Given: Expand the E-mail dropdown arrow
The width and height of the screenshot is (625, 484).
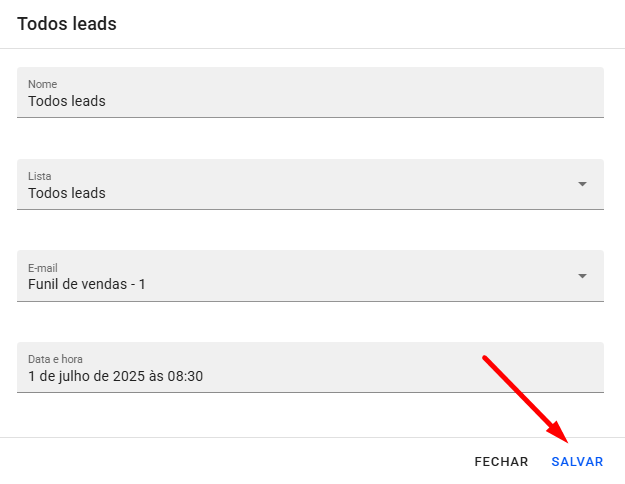Looking at the screenshot, I should [x=582, y=276].
